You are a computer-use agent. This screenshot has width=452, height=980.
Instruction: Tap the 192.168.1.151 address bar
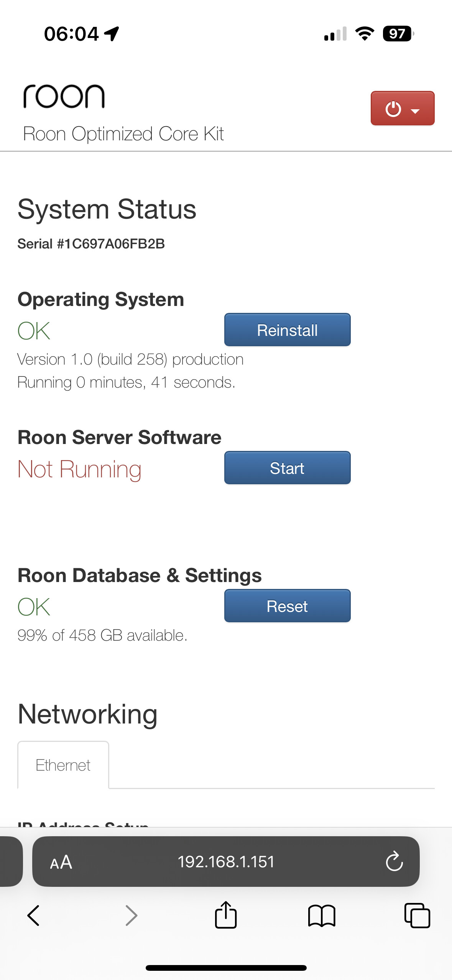point(226,862)
